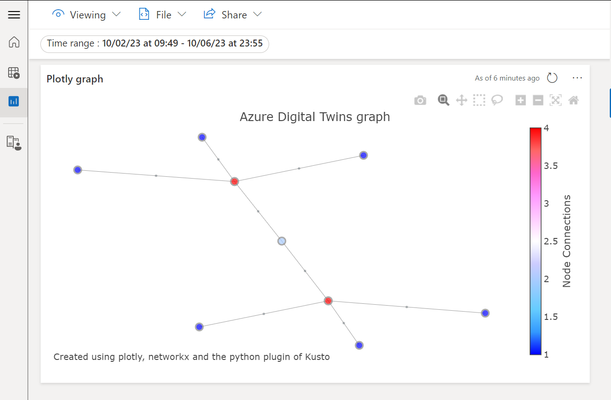This screenshot has height=400, width=611.
Task: Expand the Share dropdown chevron
Action: (257, 14)
